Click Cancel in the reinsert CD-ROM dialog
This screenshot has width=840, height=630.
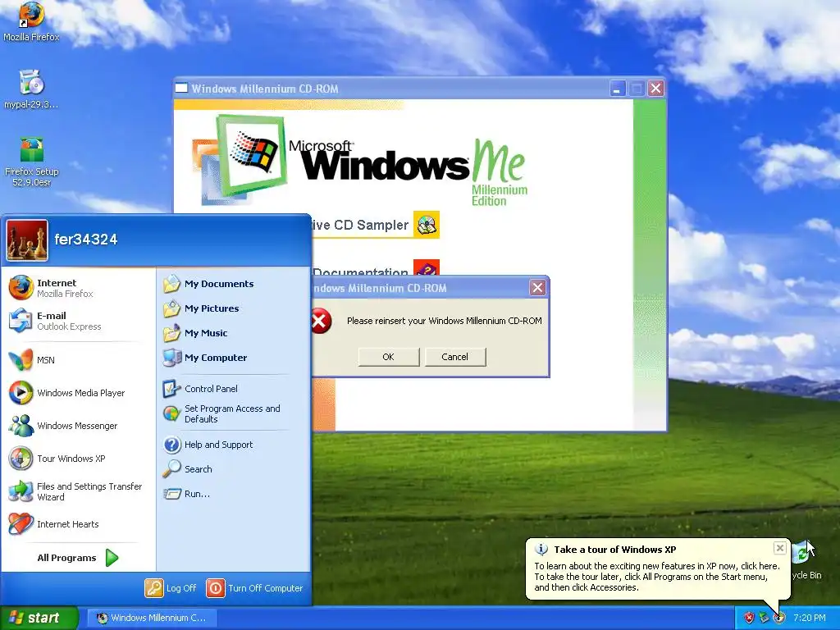point(454,357)
